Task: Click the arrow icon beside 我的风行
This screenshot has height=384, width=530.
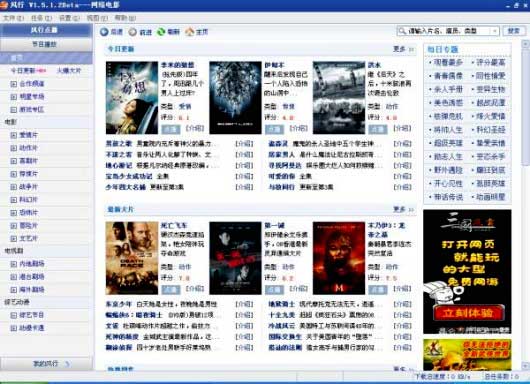Action: coord(67,364)
